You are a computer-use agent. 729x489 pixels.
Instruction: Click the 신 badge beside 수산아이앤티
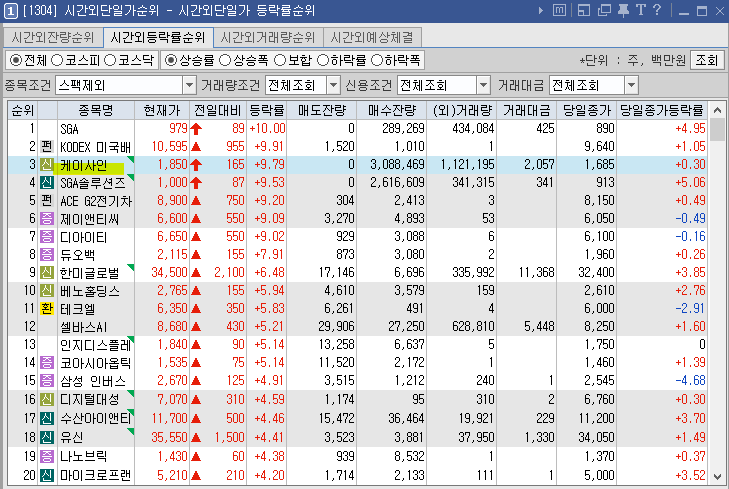(46, 418)
